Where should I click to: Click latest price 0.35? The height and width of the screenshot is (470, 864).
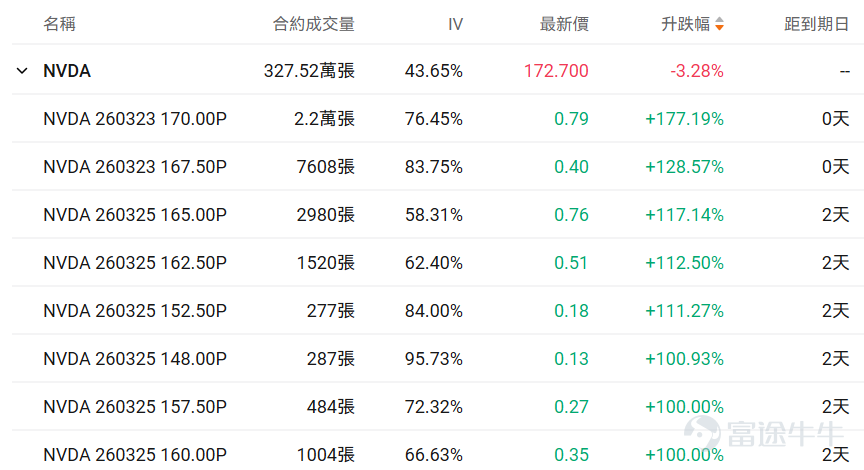click(571, 455)
